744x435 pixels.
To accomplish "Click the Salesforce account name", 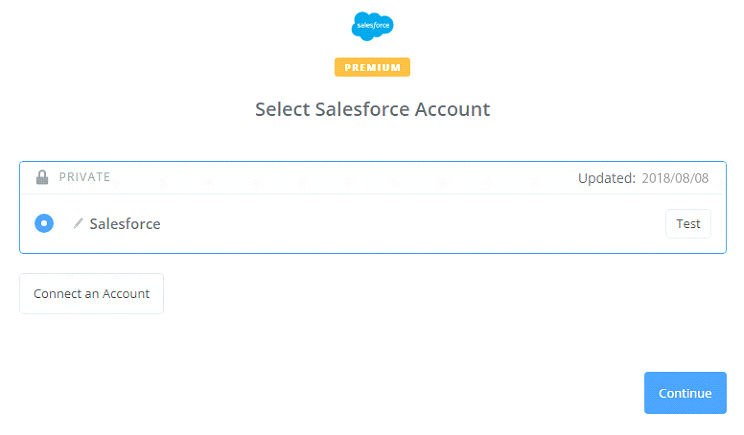I will [x=125, y=224].
